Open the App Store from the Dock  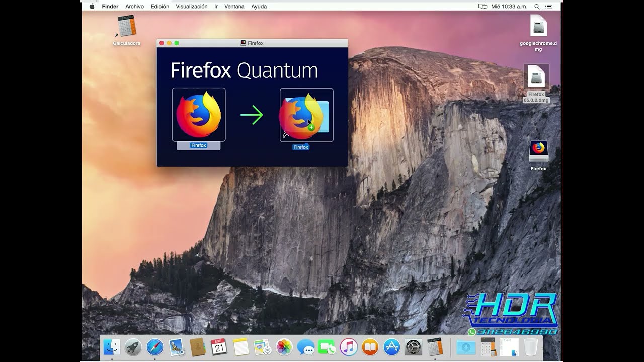(x=392, y=347)
